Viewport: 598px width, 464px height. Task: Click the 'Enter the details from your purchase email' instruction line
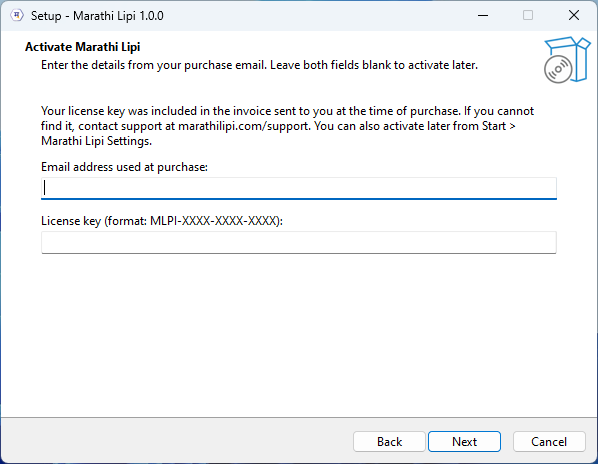click(x=259, y=65)
